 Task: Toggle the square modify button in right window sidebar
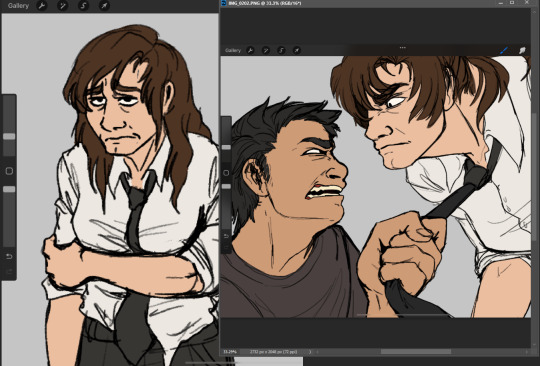(226, 173)
